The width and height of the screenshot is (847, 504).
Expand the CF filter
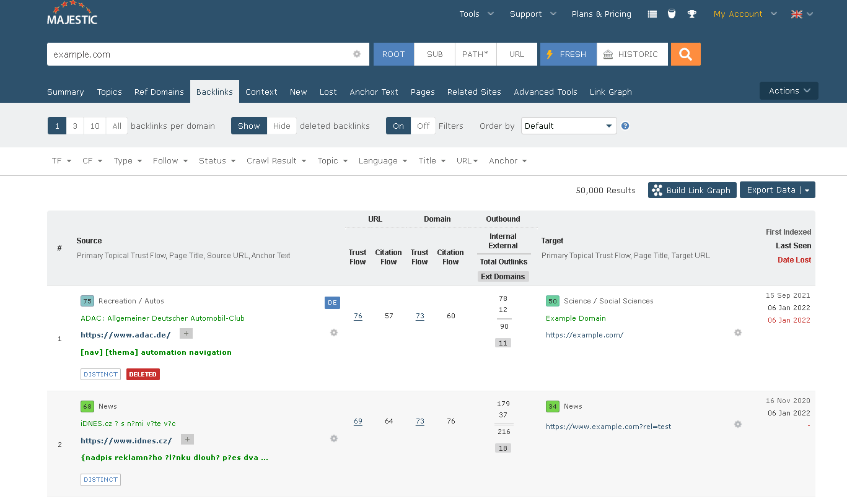[92, 160]
